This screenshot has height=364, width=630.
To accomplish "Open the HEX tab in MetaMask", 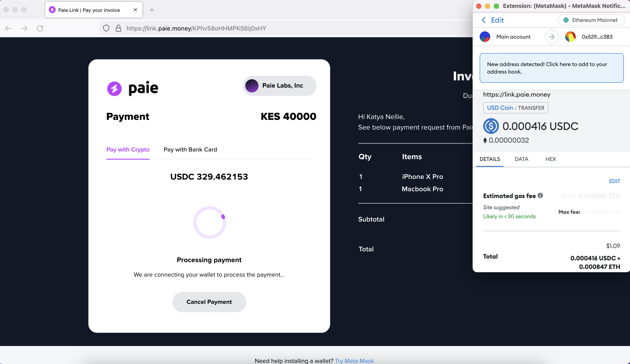I will click(550, 159).
